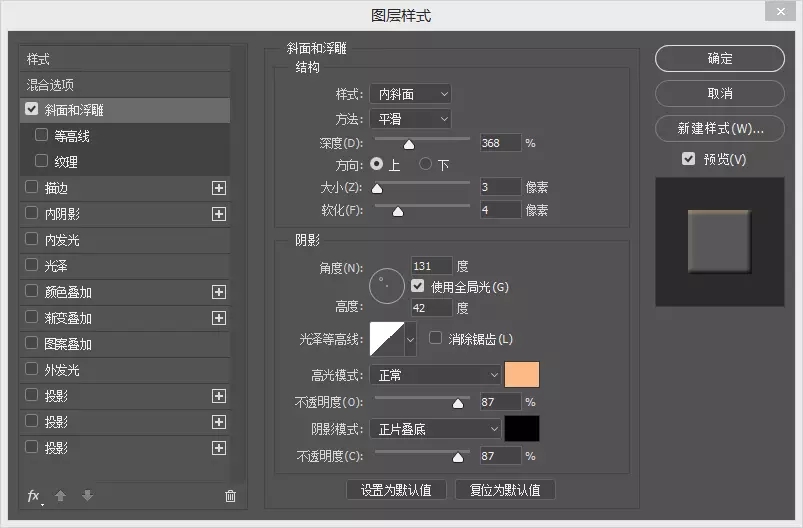Enable 消除锯齿 checkbox
Viewport: 803px width, 528px height.
click(x=435, y=337)
